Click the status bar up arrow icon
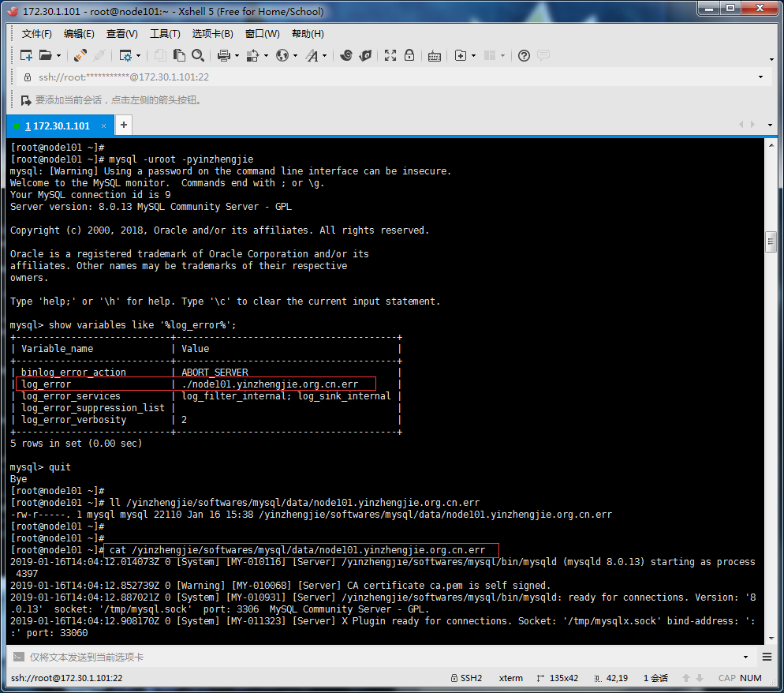 pos(686,678)
